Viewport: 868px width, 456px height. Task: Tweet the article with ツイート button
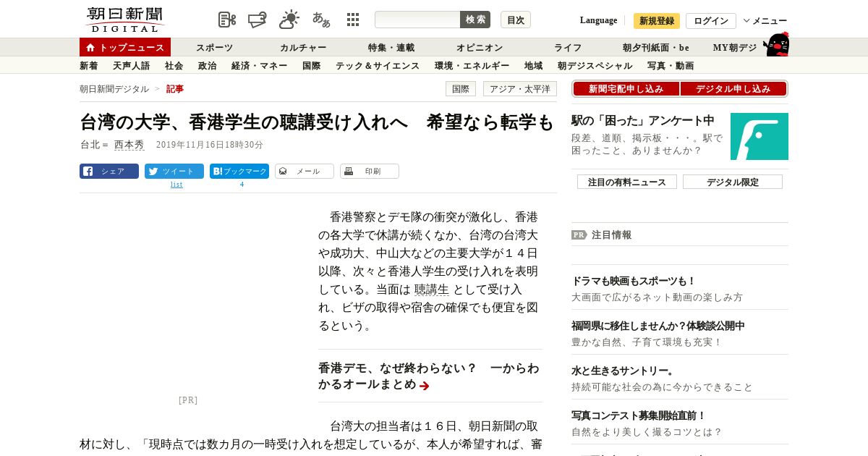[174, 172]
